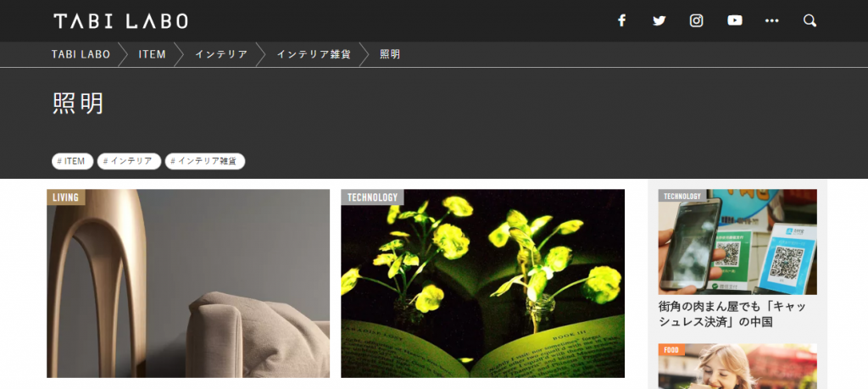Click the search magnifier icon
This screenshot has width=868, height=389.
click(810, 21)
